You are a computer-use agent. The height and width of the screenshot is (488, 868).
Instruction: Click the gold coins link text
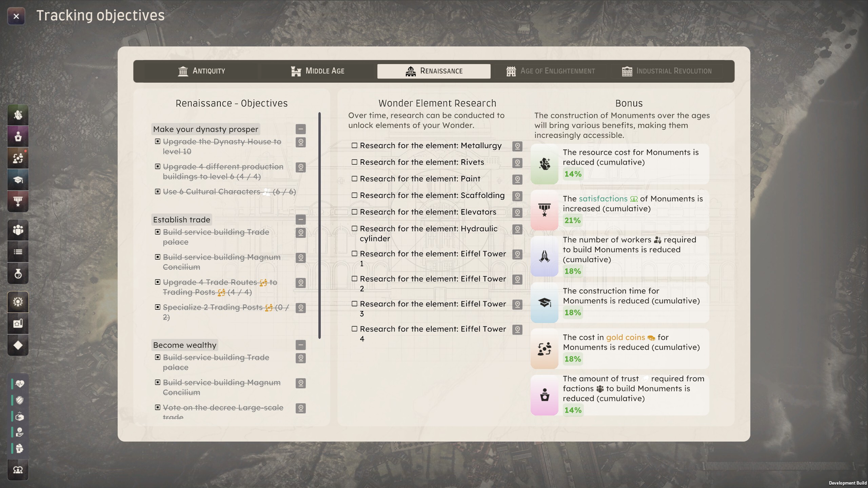[625, 338]
